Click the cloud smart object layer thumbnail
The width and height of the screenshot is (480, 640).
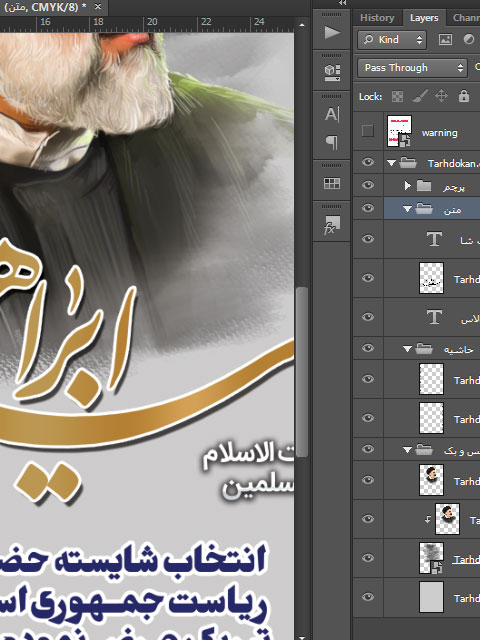pos(431,558)
